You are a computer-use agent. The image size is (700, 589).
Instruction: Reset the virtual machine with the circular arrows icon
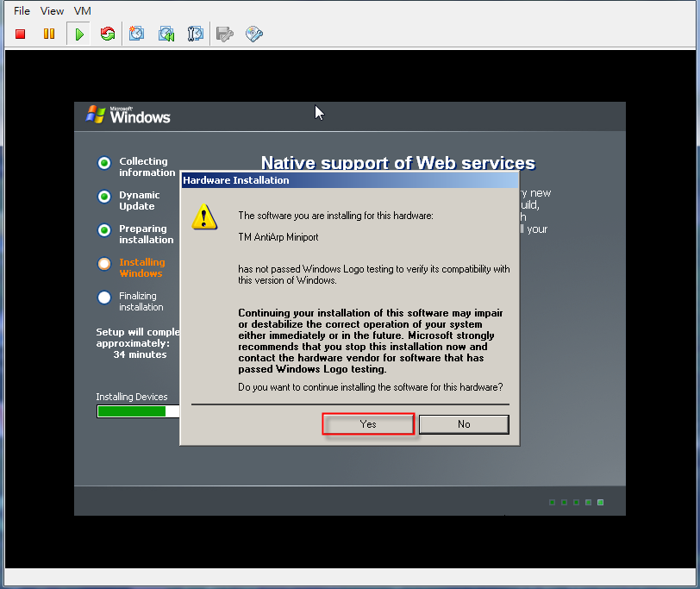coord(107,34)
